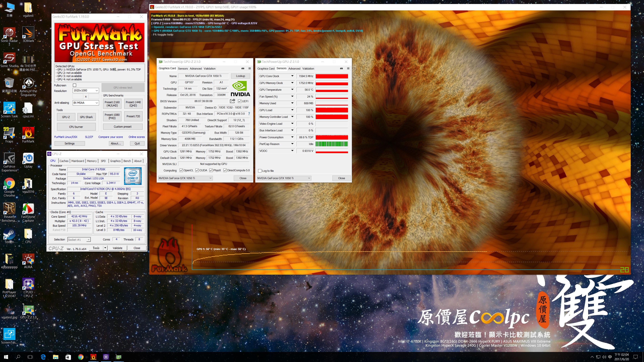Click the BIOS share/export icon in GPU-Z
This screenshot has height=362, width=644.
coord(232,101)
